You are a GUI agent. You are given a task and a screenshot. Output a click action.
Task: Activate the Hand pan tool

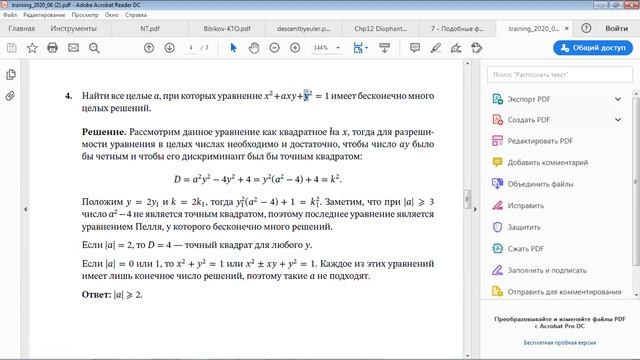tap(254, 48)
